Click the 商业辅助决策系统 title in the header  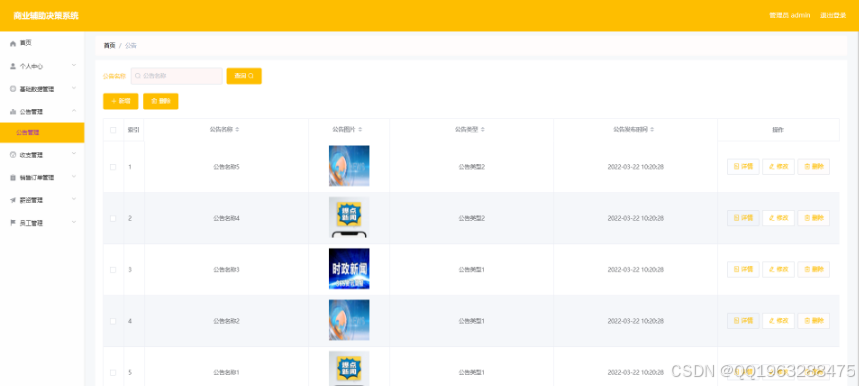pos(46,16)
